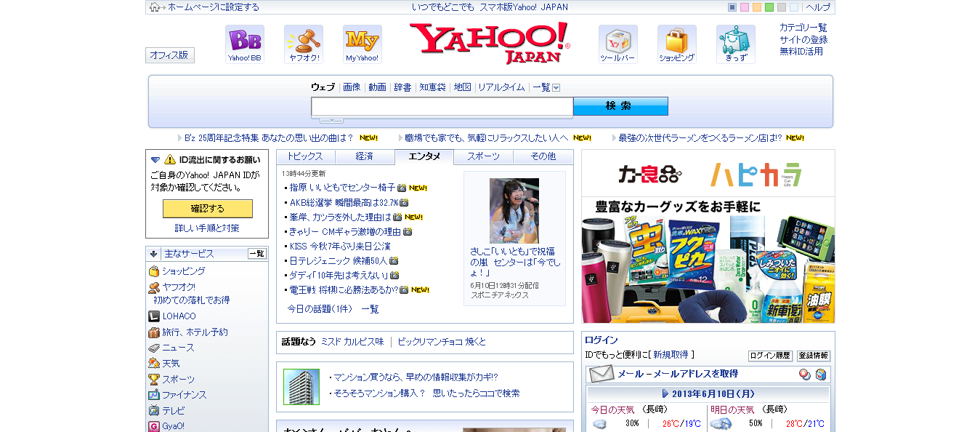Click the LOHACO icon in sidebar
980x432 pixels.
(x=154, y=316)
